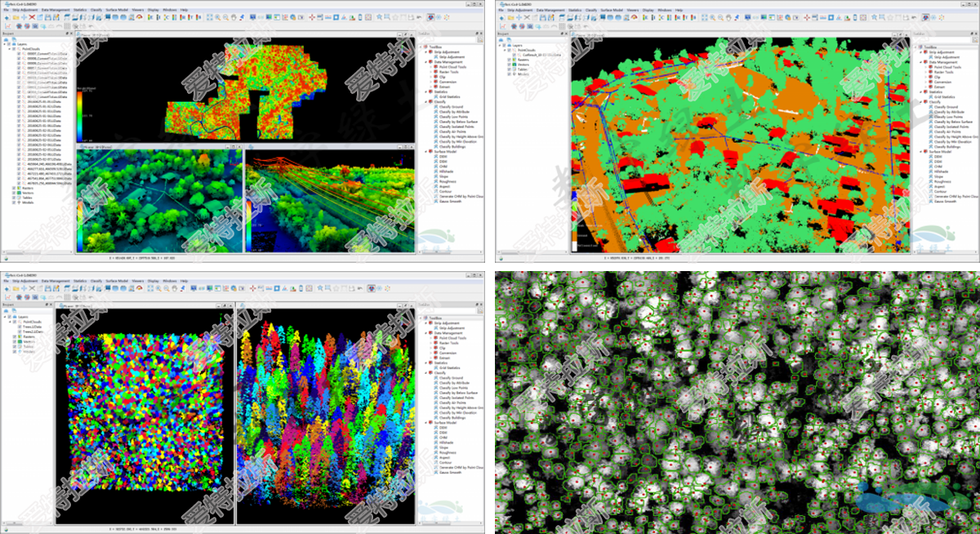Open the Surface Model menu in the top-right window
The image size is (980, 534).
coord(611,8)
